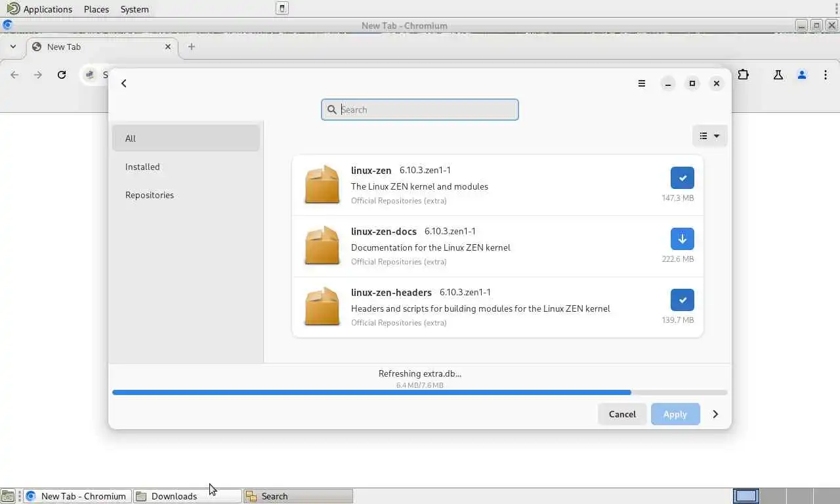Click 'The Linux ZEN kernel and modules' description

tap(419, 186)
